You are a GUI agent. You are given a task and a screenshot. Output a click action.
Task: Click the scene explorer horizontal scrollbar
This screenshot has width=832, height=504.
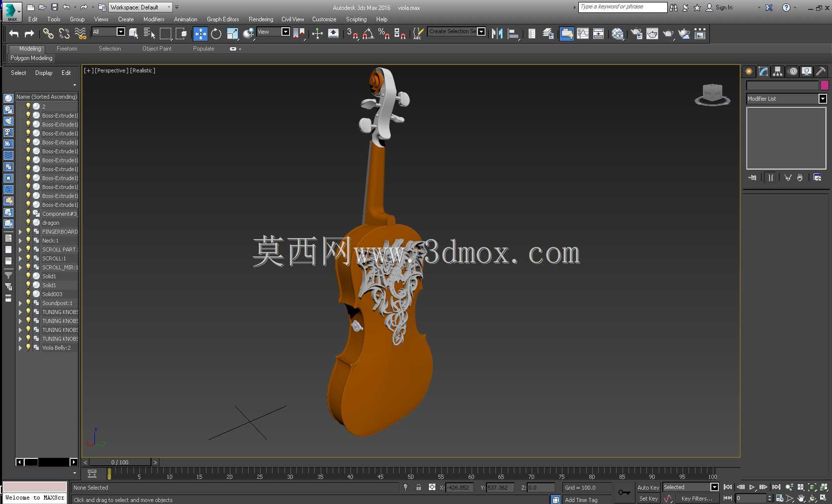pos(47,462)
